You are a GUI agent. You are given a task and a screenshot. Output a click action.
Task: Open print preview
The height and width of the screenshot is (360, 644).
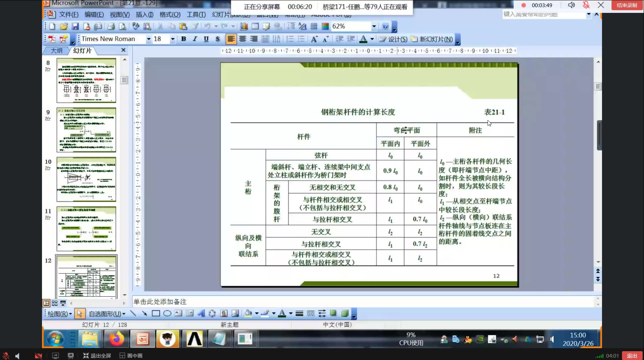(122, 26)
